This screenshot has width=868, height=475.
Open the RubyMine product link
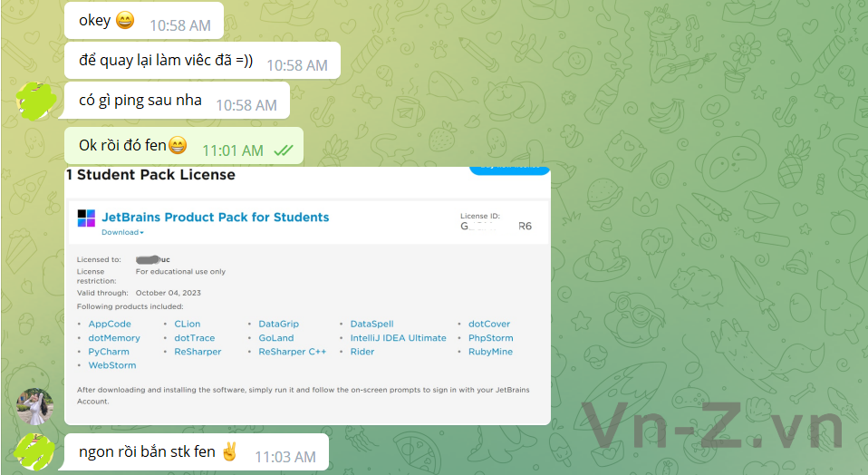pyautogui.click(x=490, y=352)
